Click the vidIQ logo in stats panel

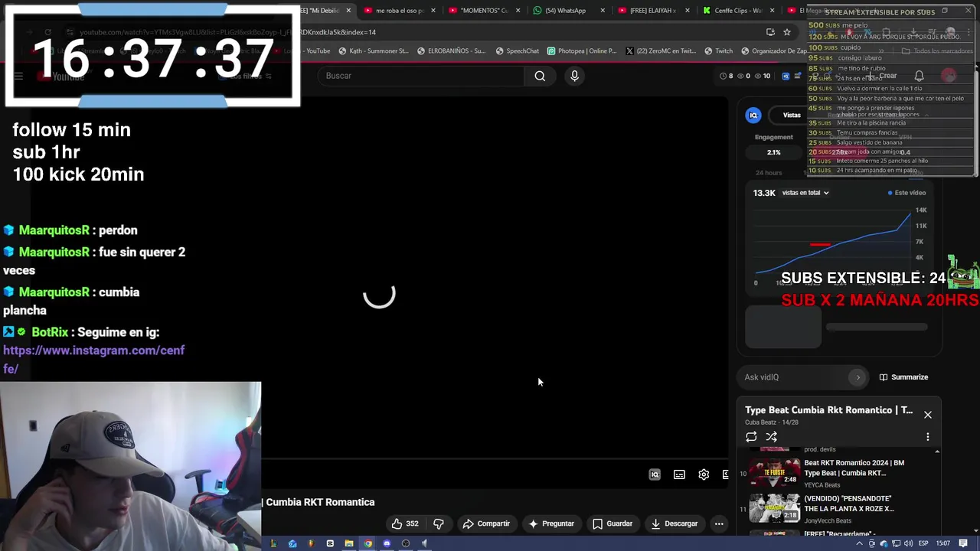point(753,116)
